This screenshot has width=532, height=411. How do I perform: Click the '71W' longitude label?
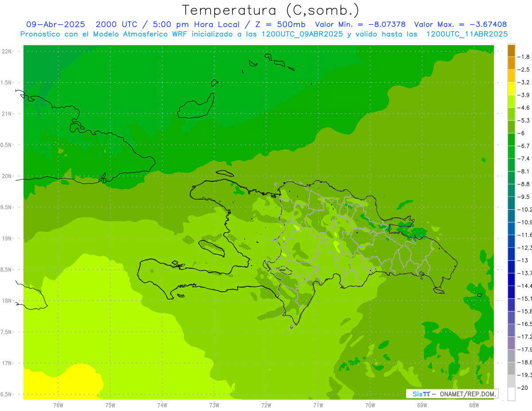[x=318, y=405]
